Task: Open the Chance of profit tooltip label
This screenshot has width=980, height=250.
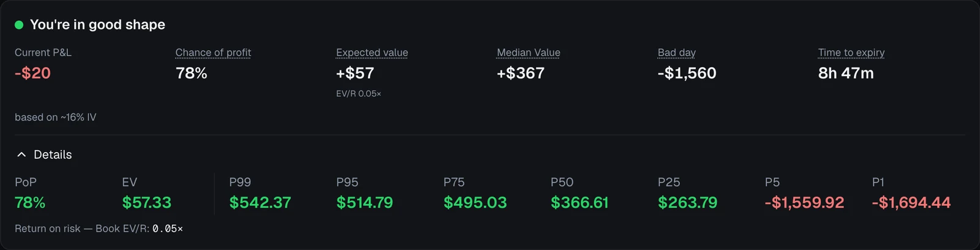Action: click(213, 53)
